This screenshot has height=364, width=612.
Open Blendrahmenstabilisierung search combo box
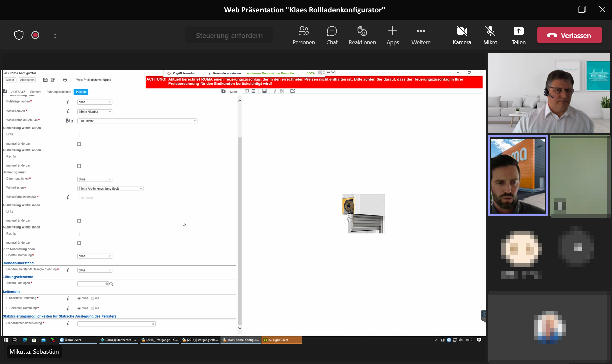pos(116,324)
